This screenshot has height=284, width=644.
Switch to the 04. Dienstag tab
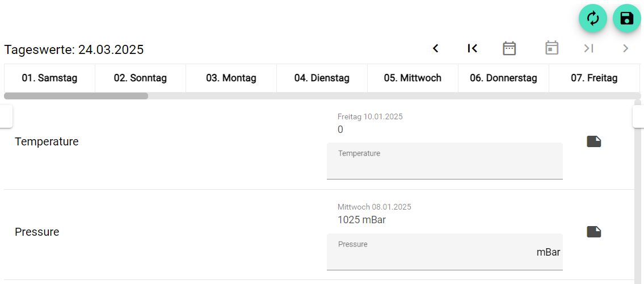[322, 78]
